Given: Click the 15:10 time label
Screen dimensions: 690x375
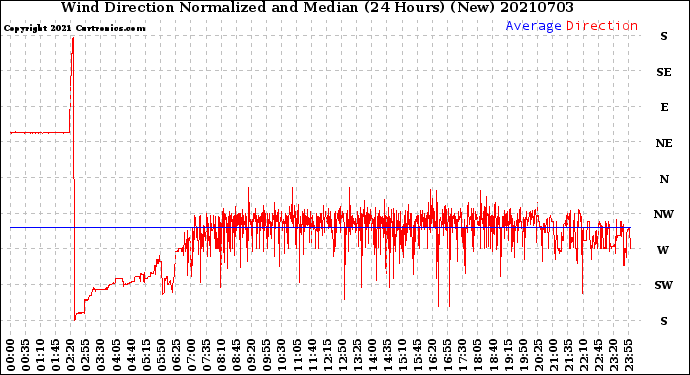Looking at the screenshot, I should click(402, 356).
